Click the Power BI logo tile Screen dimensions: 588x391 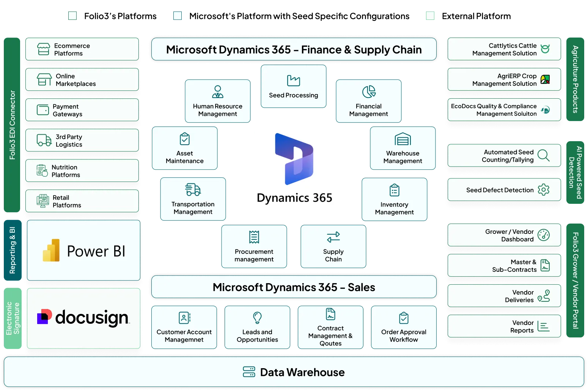tap(83, 251)
